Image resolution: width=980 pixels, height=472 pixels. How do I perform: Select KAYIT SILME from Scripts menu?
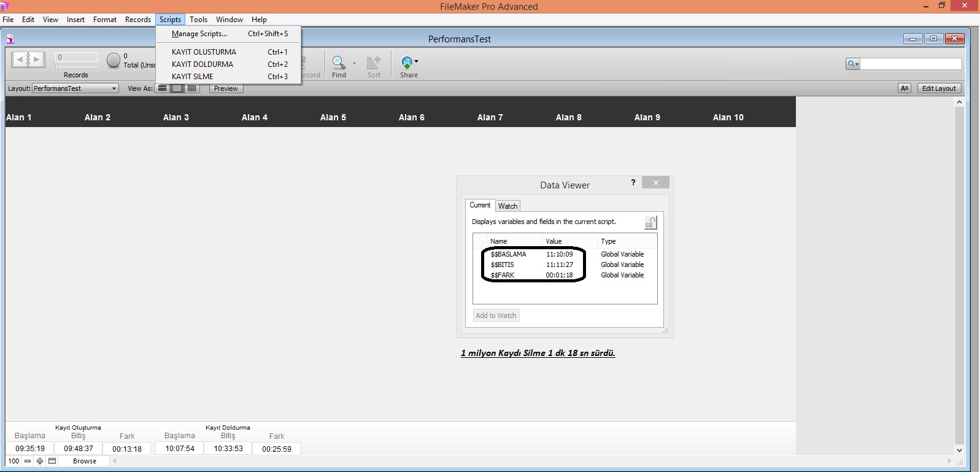(193, 77)
